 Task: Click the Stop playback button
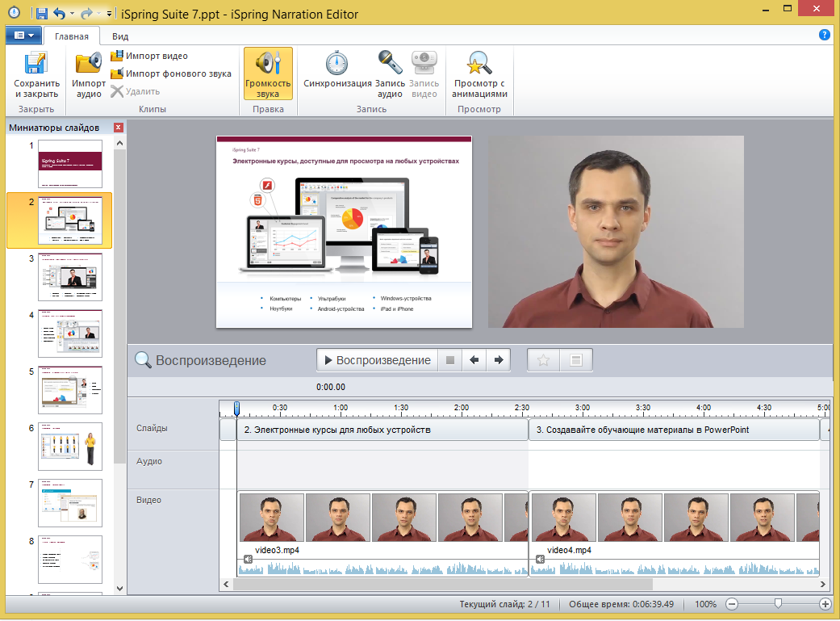(x=450, y=360)
